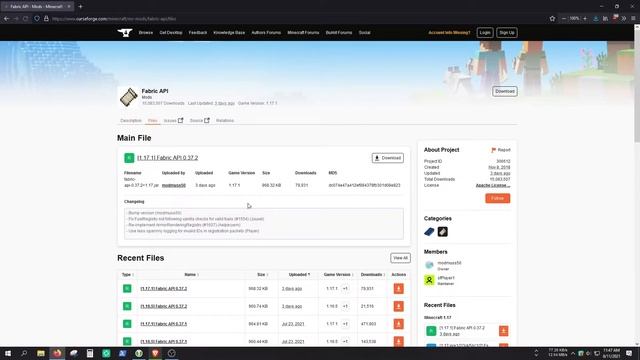The height and width of the screenshot is (360, 640).
Task: Sort recent files by Type column
Action: tap(128, 275)
